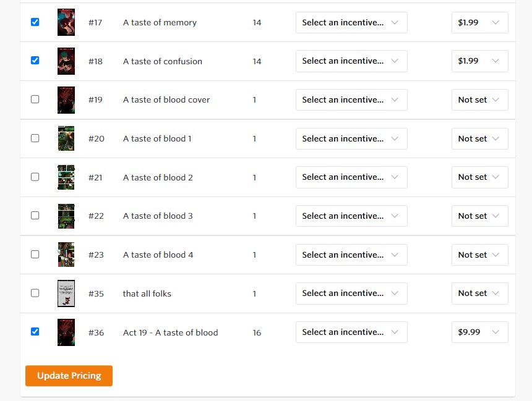
Task: Uncheck Act 19 - A taste of blood
Action: [35, 332]
